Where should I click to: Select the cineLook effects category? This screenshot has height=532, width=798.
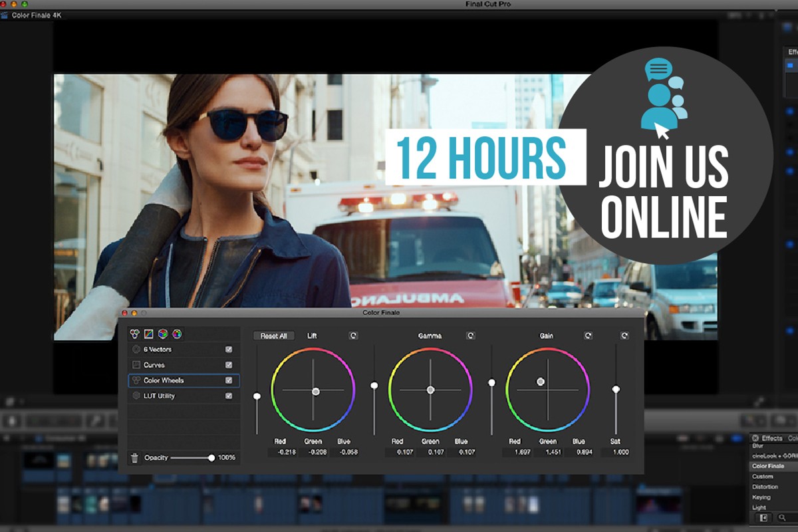point(774,456)
